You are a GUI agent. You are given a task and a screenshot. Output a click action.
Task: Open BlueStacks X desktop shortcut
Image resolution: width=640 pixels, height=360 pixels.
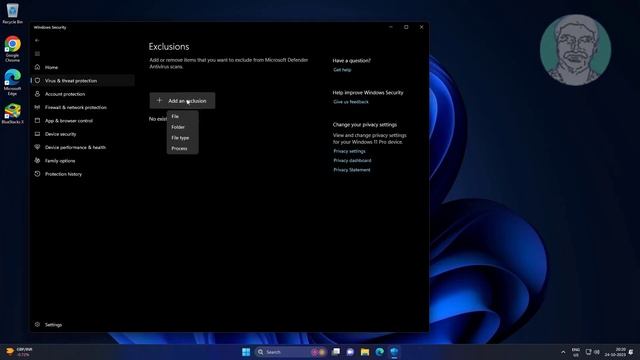(x=13, y=114)
